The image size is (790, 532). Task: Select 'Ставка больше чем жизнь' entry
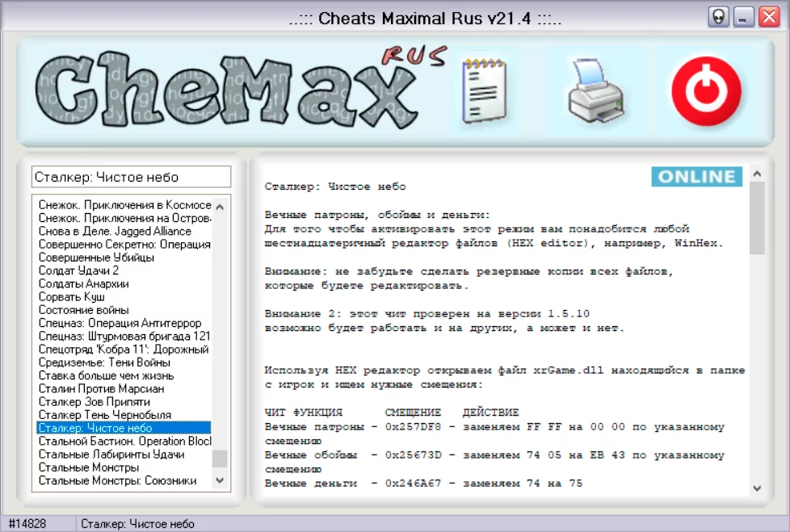[x=124, y=375]
